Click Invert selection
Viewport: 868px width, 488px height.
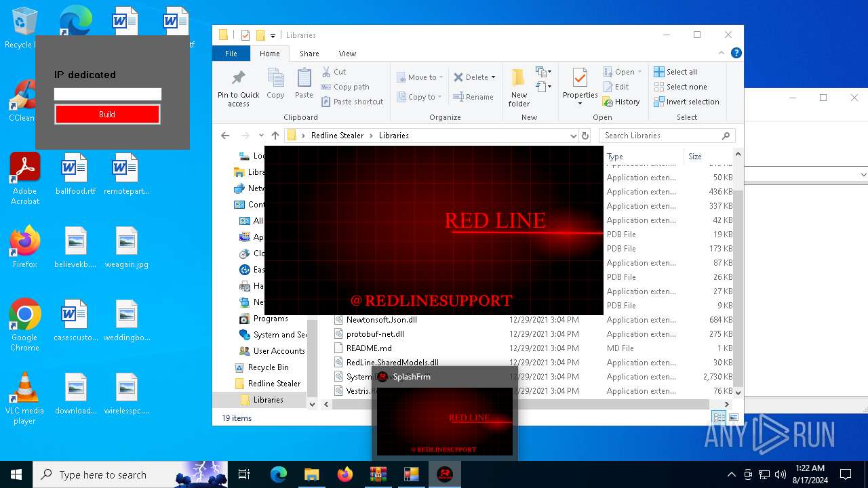(686, 102)
